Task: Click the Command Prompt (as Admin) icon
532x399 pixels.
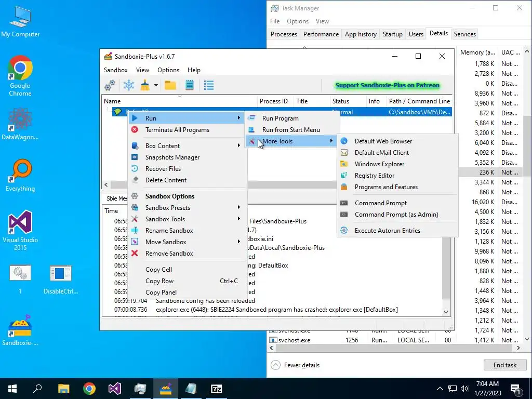Action: click(x=344, y=215)
